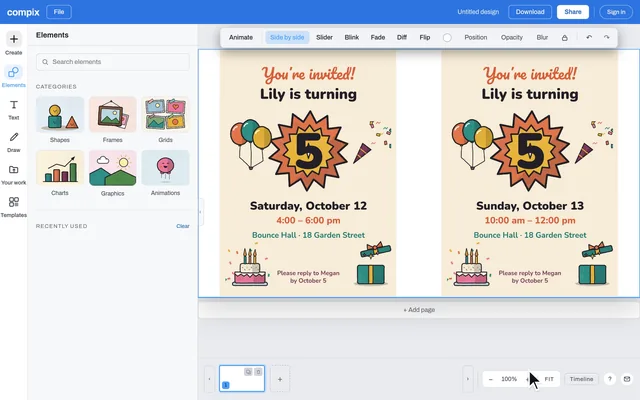Open the Text tool in the sidebar

click(13, 109)
